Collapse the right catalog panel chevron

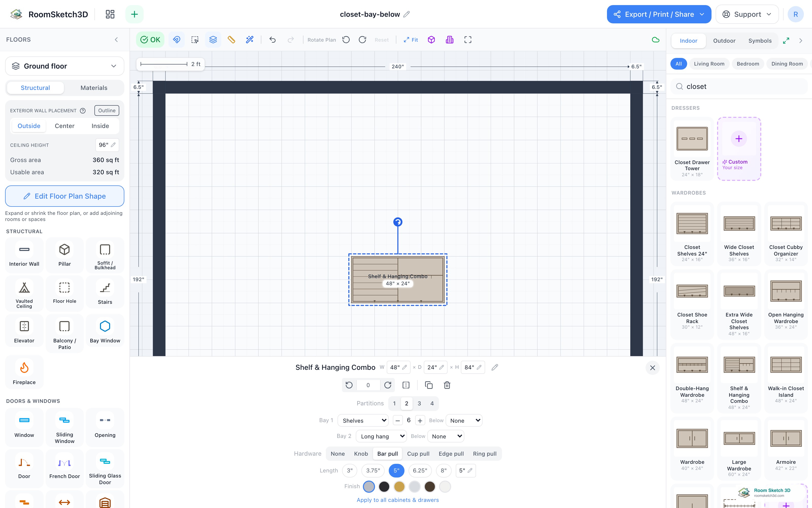click(x=801, y=41)
